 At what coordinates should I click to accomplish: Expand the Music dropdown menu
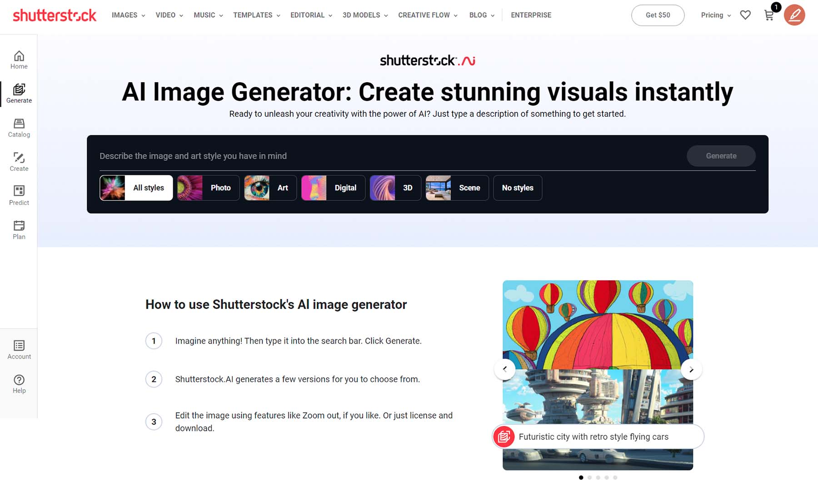click(209, 15)
